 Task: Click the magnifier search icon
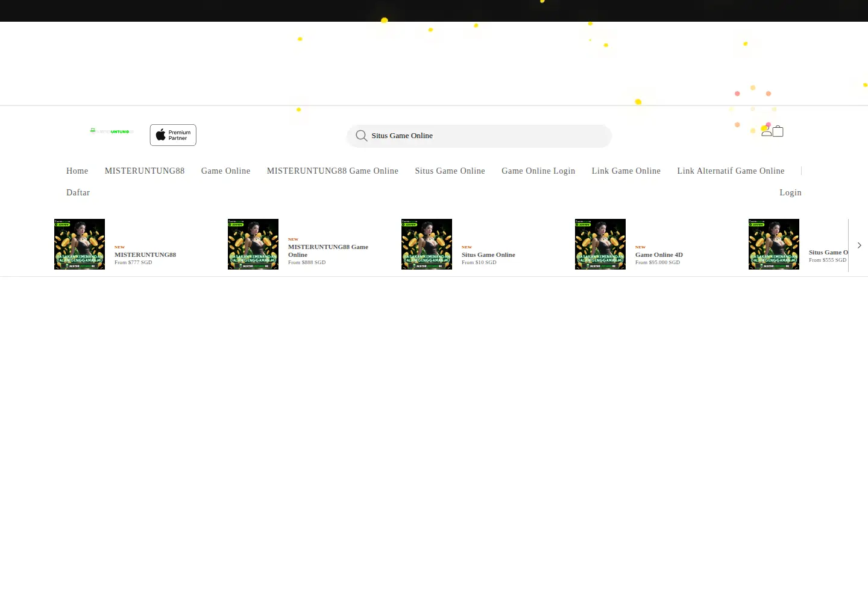click(x=362, y=136)
